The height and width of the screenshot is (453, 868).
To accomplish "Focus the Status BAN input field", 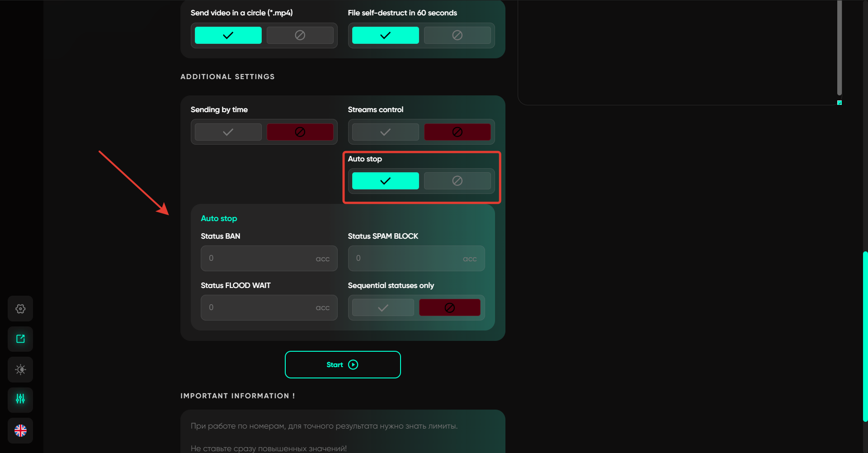I will point(262,258).
